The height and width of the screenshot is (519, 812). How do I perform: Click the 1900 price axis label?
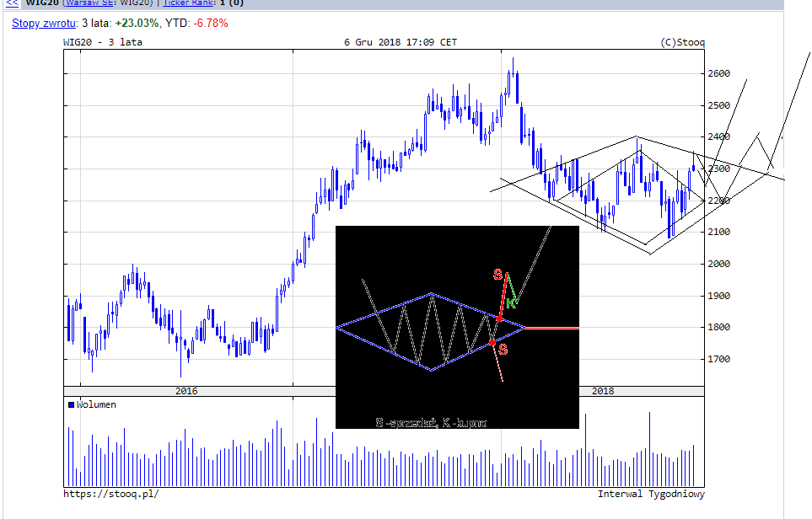coord(718,296)
